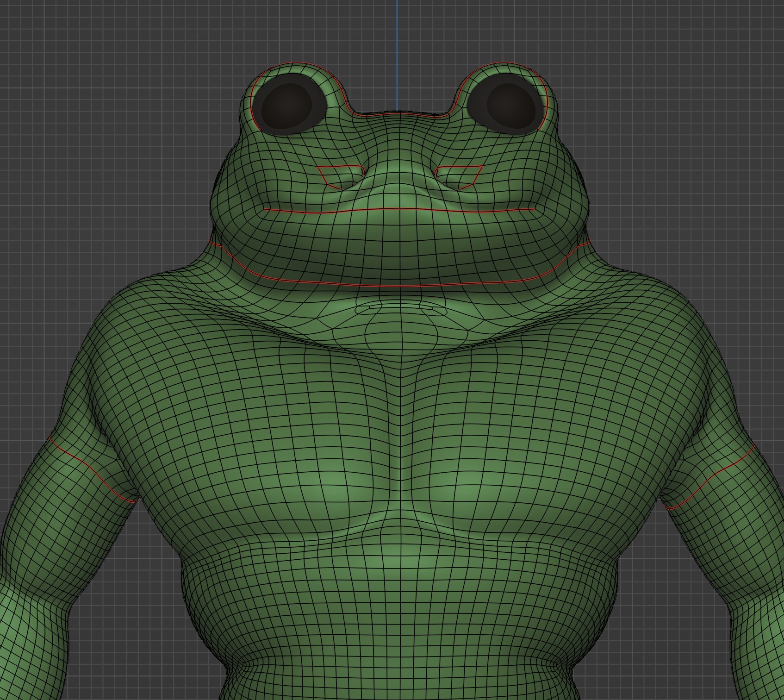Screen dimensions: 784x700
Task: Click the right nostril red seam outline
Action: [460, 177]
